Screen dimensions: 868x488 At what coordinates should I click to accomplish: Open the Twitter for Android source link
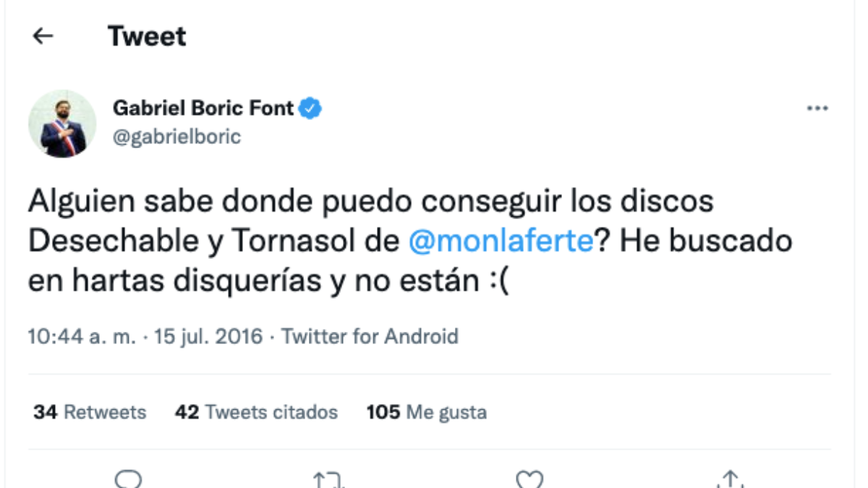point(370,336)
